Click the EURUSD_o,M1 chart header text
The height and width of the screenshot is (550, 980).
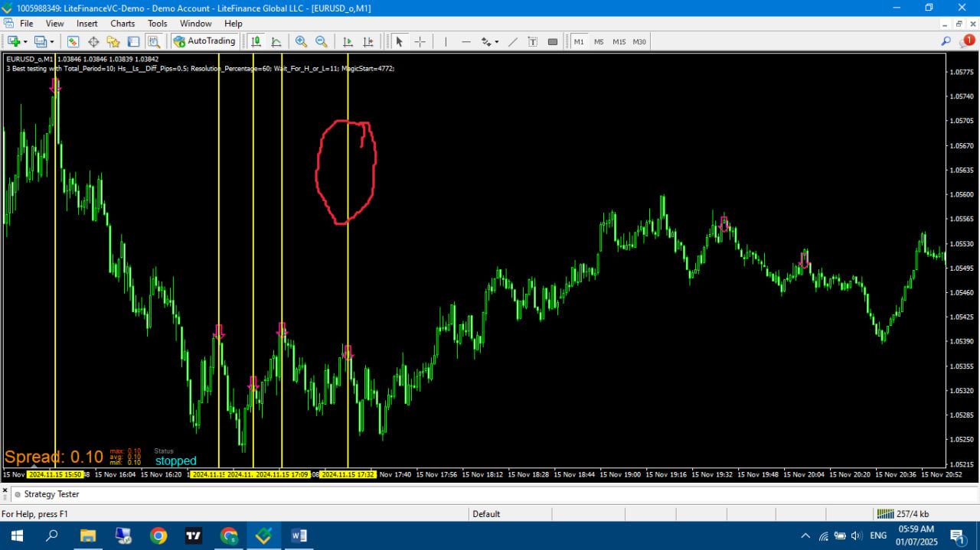(29, 59)
